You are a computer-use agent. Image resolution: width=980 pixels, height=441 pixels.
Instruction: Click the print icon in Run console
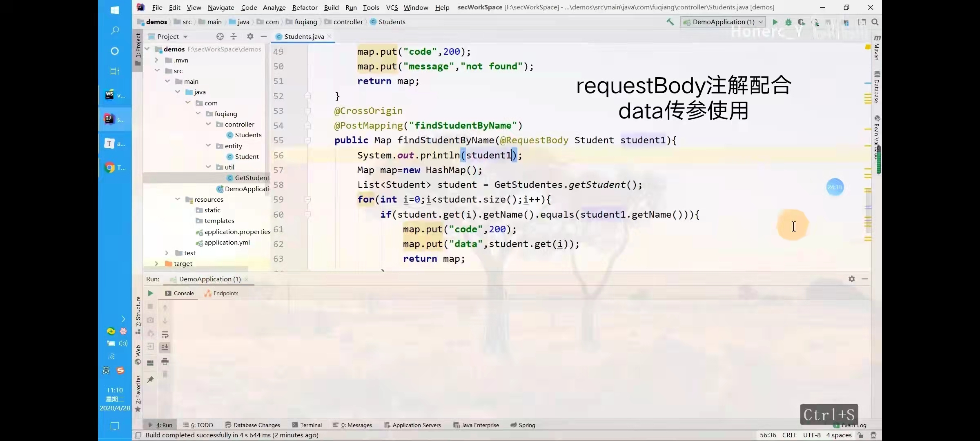pos(165,361)
